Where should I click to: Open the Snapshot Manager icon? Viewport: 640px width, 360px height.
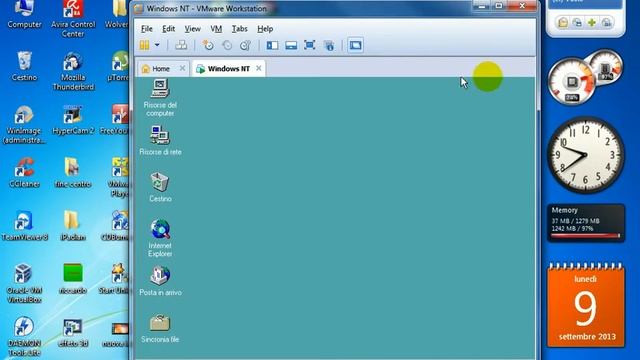click(245, 45)
